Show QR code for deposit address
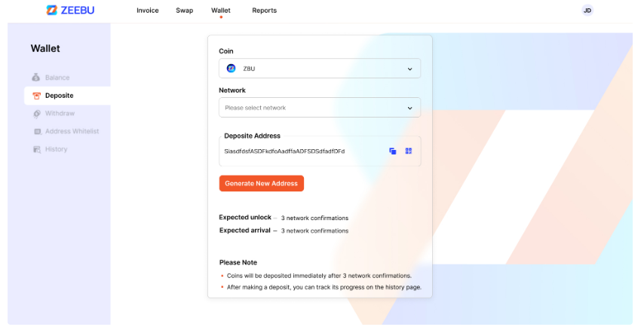The width and height of the screenshot is (644, 330). click(x=409, y=151)
